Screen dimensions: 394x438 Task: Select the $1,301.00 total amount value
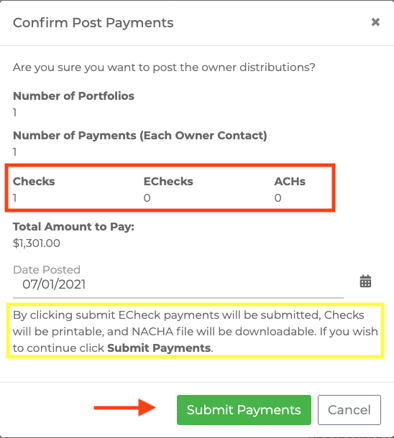(37, 243)
